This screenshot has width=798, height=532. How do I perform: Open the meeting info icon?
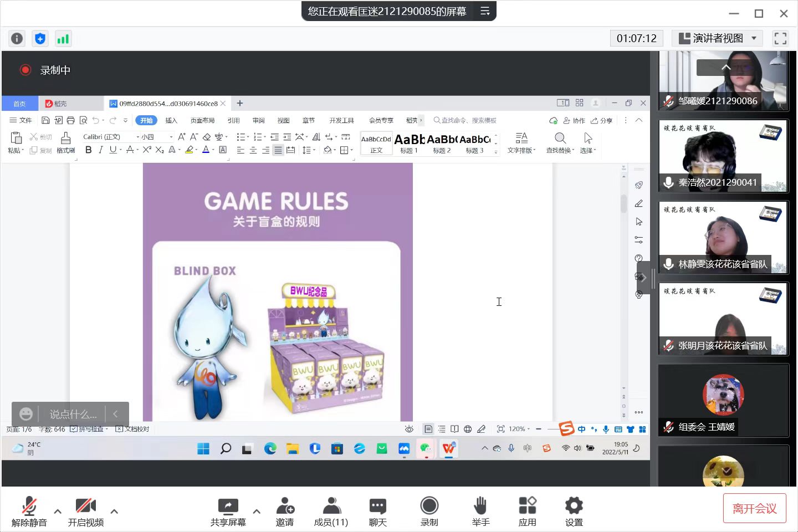click(x=17, y=38)
